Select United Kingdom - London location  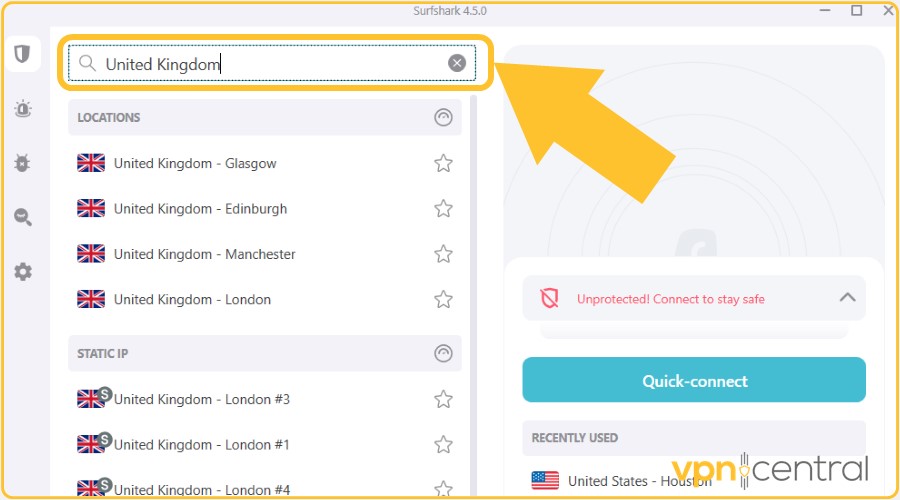tap(265, 299)
